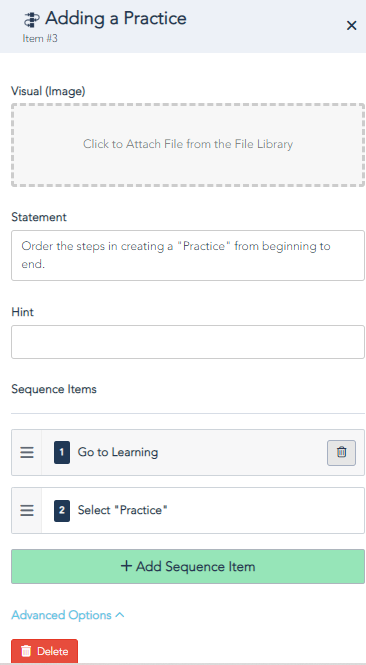Viewport: 366px width, 665px height.
Task: Grab the drag handle for Go to Learning
Action: tap(27, 453)
